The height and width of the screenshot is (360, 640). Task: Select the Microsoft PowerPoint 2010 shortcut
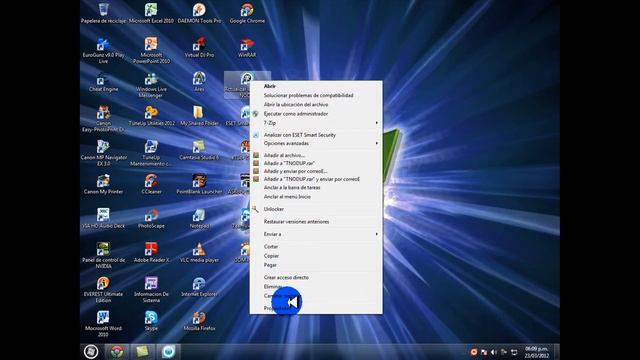point(151,51)
